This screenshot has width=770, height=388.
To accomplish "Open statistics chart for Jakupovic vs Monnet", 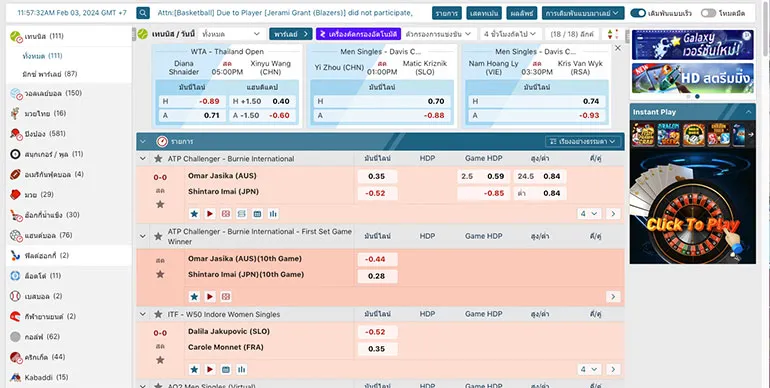I will tap(242, 369).
